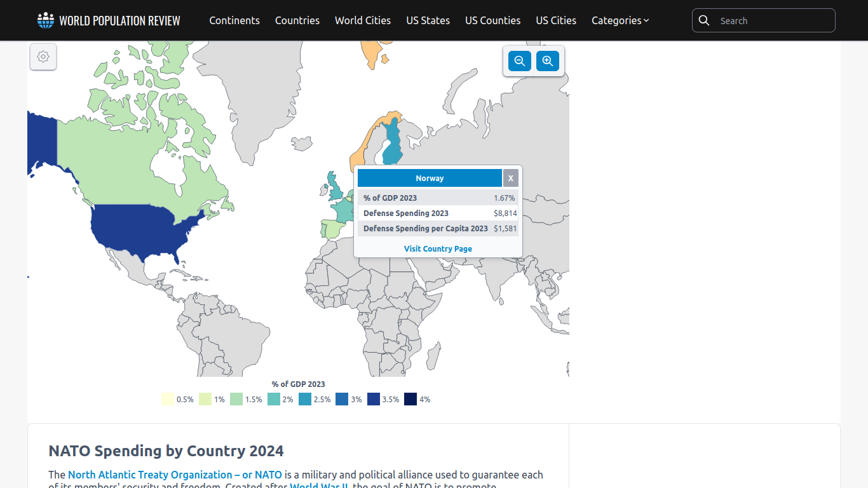Click the 1% legend swatch
The image size is (868, 488).
point(205,399)
